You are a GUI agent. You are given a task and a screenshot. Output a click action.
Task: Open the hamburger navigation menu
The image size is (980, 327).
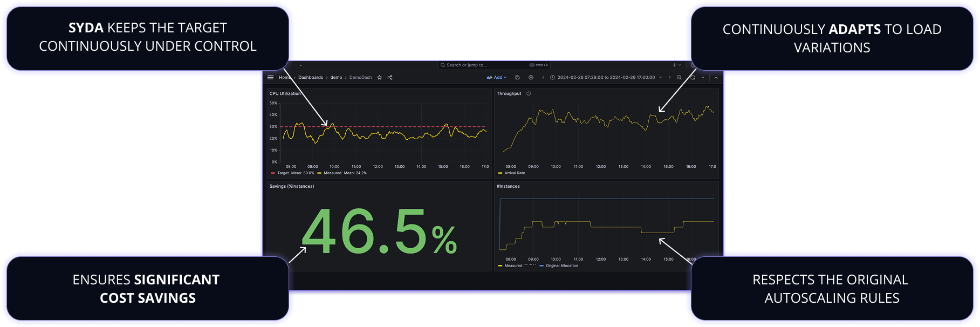coord(271,78)
